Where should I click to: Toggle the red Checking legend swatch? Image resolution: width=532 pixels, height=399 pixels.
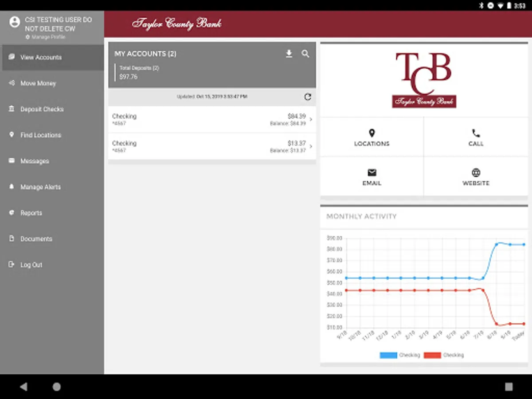tap(433, 355)
